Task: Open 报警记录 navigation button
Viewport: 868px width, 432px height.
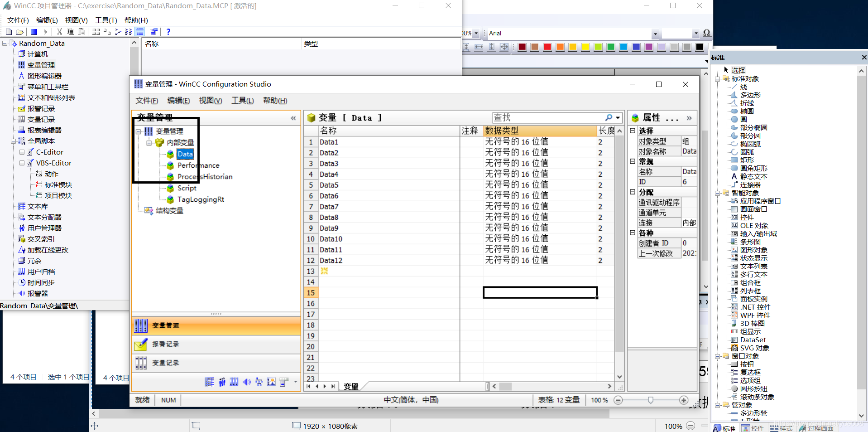Action: click(x=216, y=345)
